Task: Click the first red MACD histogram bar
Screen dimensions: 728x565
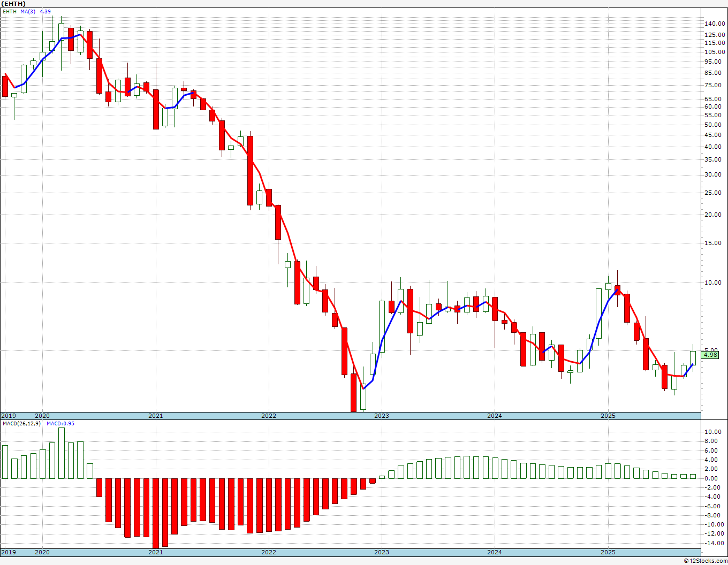Action: [x=99, y=487]
